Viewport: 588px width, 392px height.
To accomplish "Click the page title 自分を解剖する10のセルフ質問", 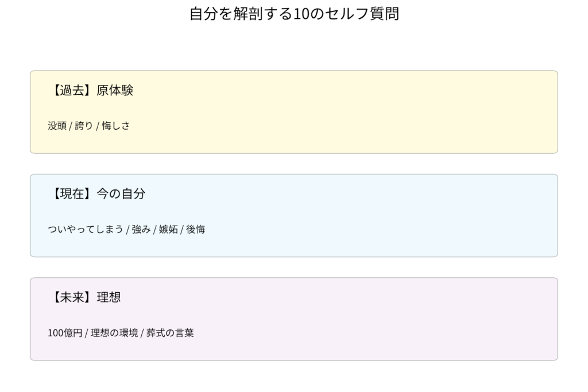I will [294, 14].
